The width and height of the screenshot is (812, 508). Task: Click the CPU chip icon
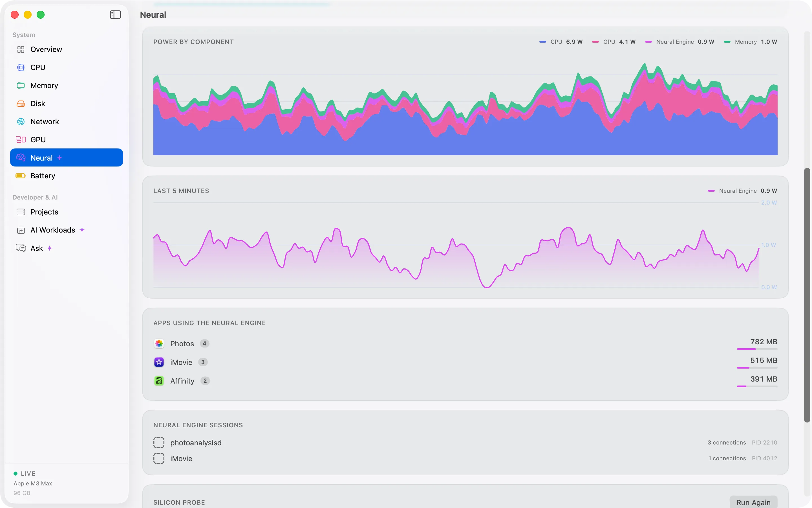pos(21,67)
